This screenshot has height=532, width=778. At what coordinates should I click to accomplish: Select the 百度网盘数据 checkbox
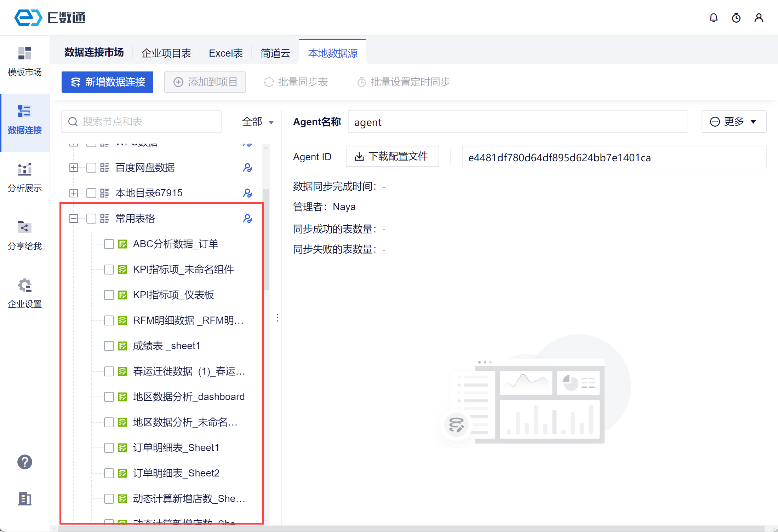91,168
